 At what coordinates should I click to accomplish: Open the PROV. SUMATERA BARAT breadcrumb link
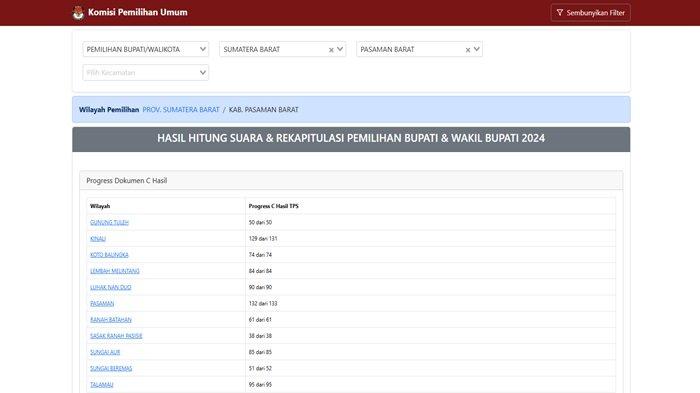click(x=181, y=109)
